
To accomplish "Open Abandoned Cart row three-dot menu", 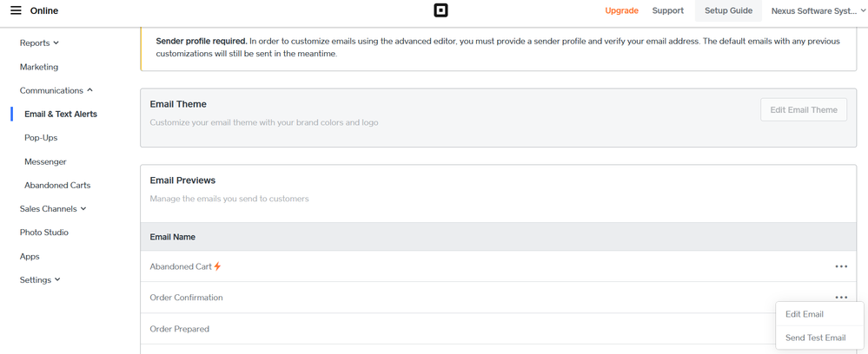I will pyautogui.click(x=840, y=266).
